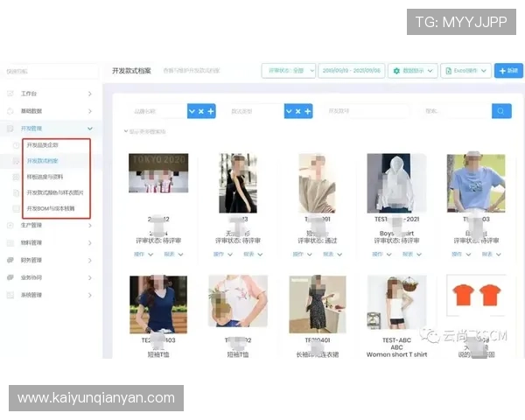Focus the 品牌名称 filter input

coord(158,111)
